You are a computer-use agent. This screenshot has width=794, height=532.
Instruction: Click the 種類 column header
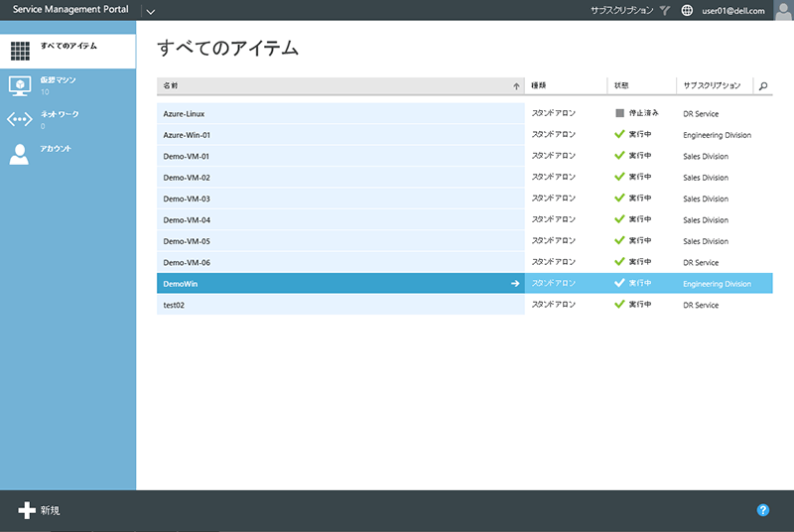click(566, 86)
